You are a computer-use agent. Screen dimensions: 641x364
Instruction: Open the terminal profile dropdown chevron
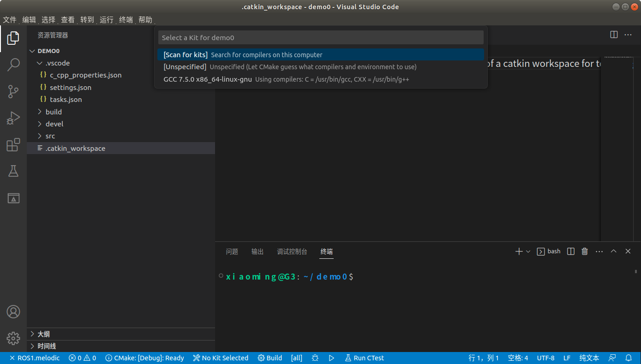coord(528,251)
